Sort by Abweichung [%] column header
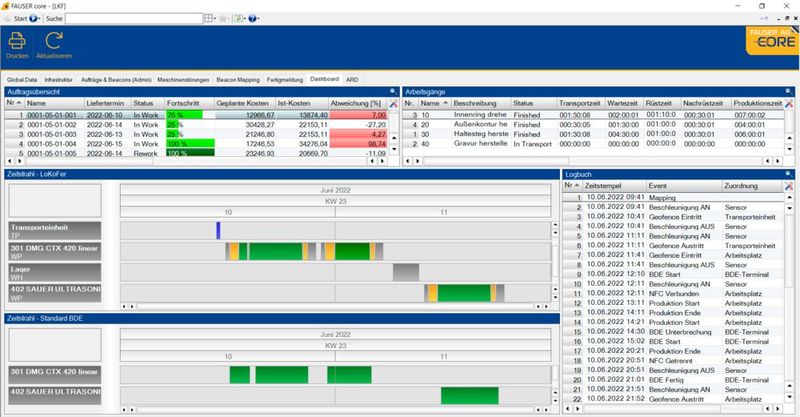This screenshot has width=800, height=417. pyautogui.click(x=358, y=103)
